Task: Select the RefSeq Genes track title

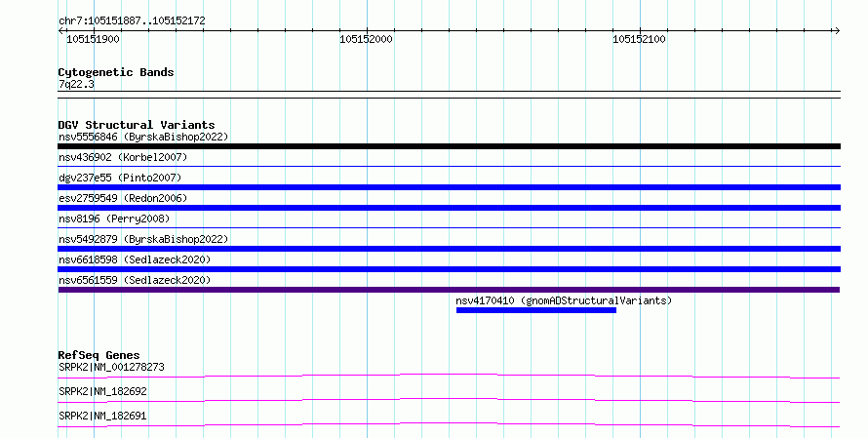Action: point(99,355)
